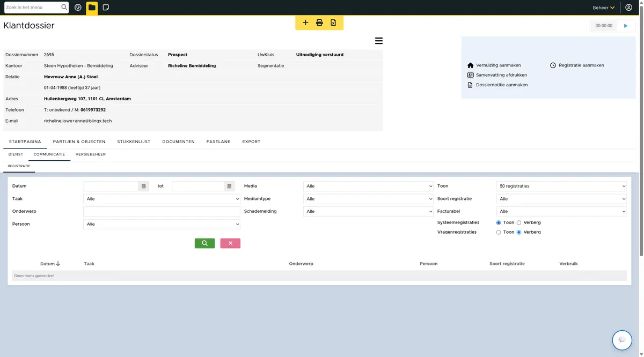This screenshot has width=644, height=357.
Task: Export via the Excel file icon
Action: click(333, 23)
